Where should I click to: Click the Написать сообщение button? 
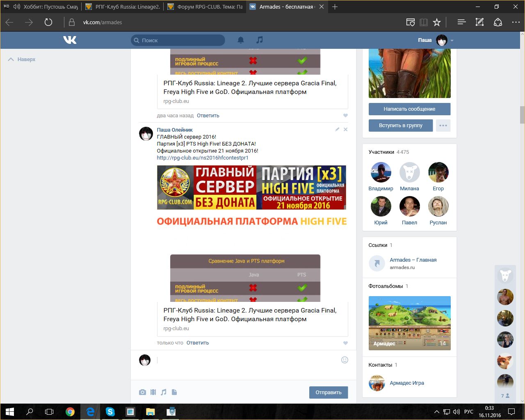(409, 109)
